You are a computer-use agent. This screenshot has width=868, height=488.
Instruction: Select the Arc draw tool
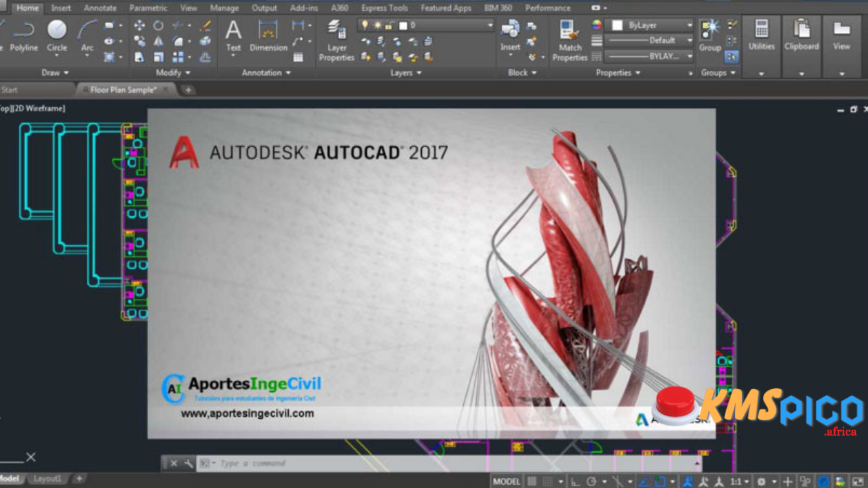(87, 36)
